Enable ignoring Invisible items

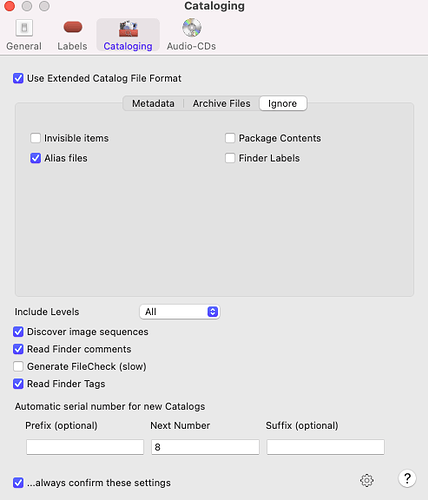point(35,138)
